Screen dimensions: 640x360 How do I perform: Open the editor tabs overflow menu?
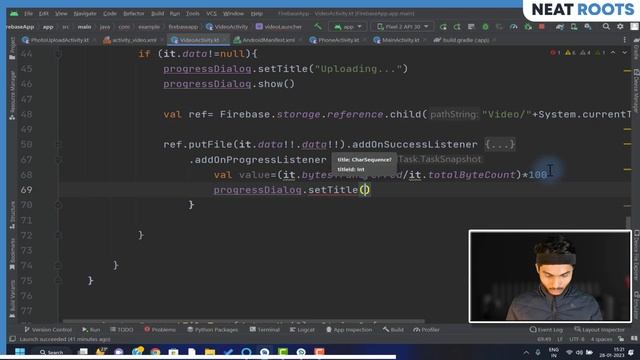624,40
